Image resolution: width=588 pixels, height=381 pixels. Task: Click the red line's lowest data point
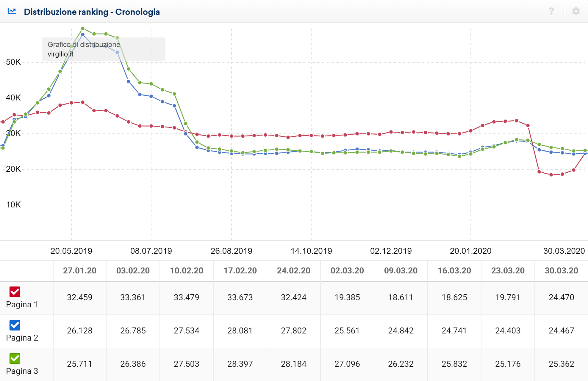point(551,175)
